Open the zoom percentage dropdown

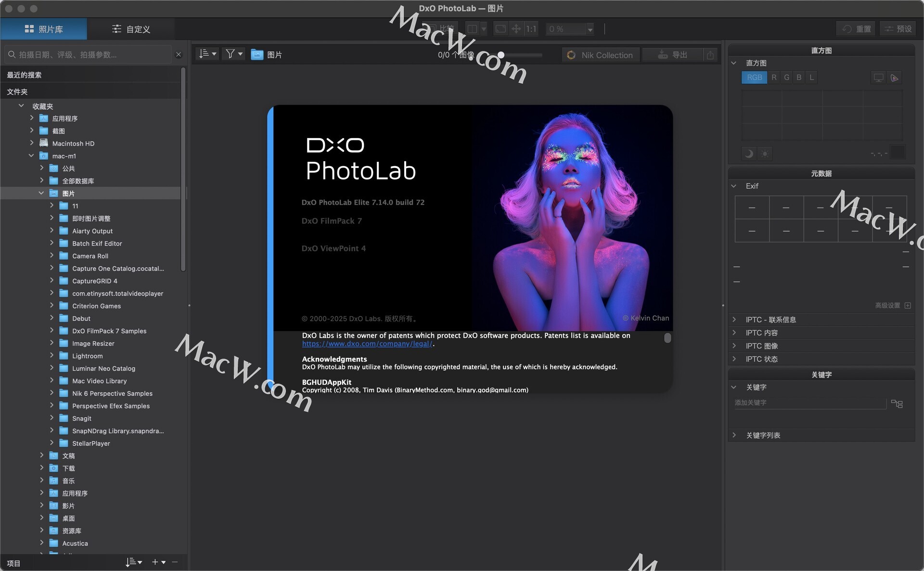tap(590, 29)
